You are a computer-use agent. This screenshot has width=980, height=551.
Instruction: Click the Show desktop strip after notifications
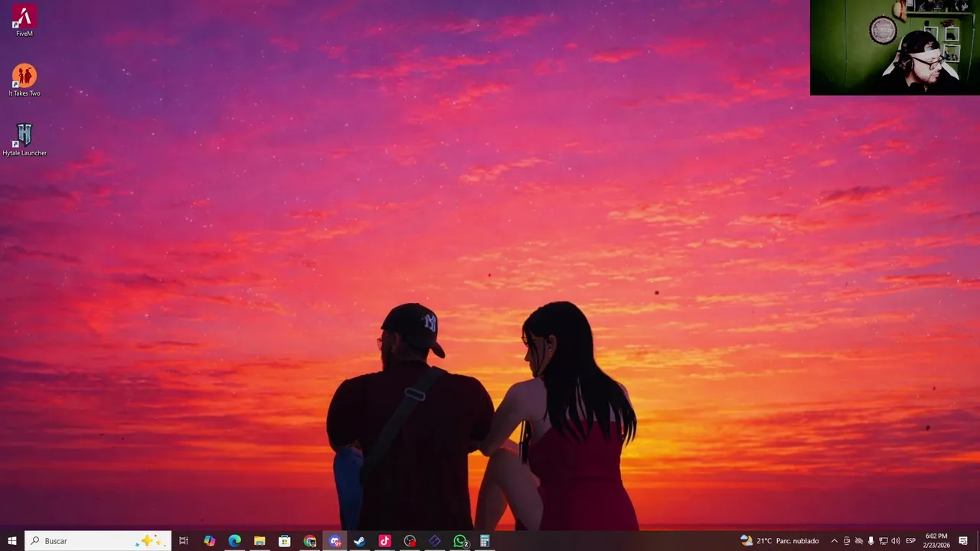[x=978, y=541]
